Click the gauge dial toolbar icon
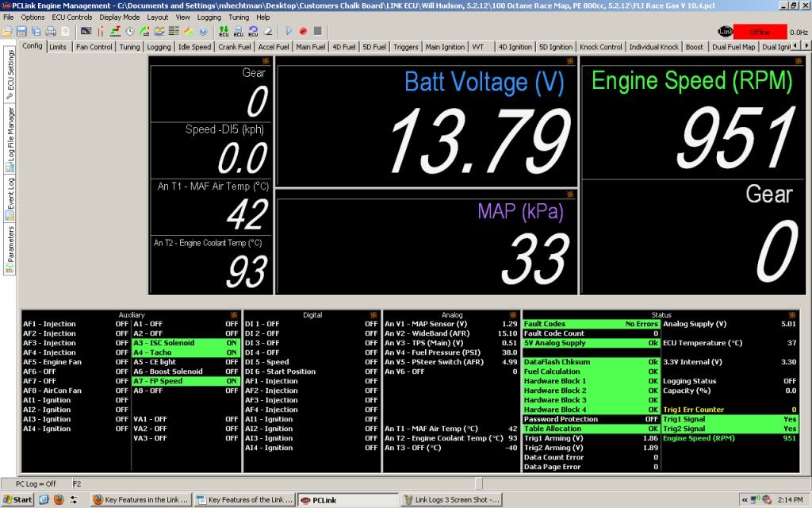Viewport: 812px width, 508px height. (x=144, y=32)
